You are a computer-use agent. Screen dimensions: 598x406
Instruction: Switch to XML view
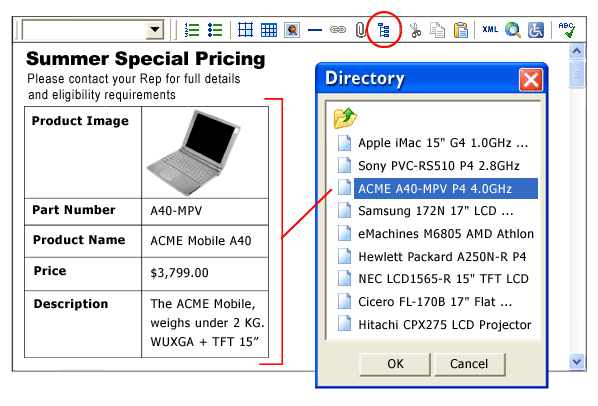pyautogui.click(x=490, y=29)
